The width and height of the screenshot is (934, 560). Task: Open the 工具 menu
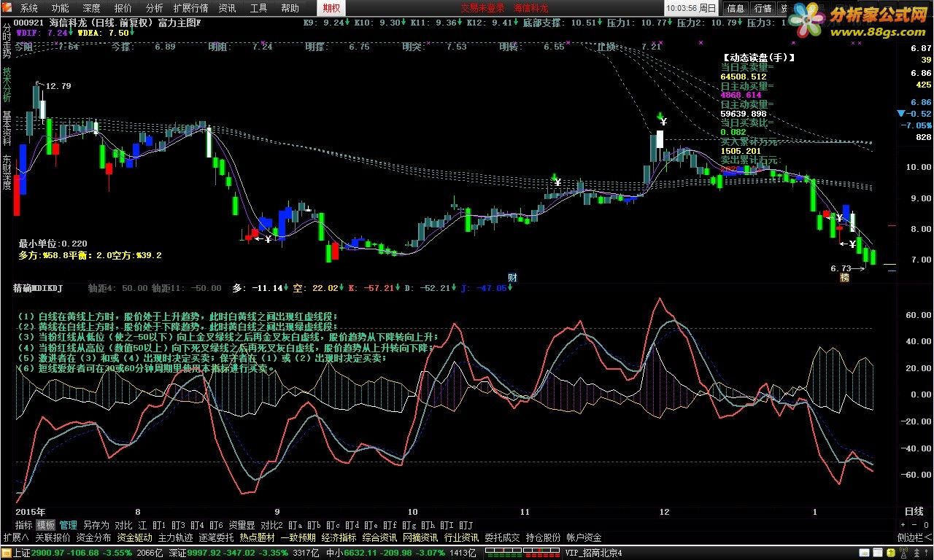pos(258,9)
